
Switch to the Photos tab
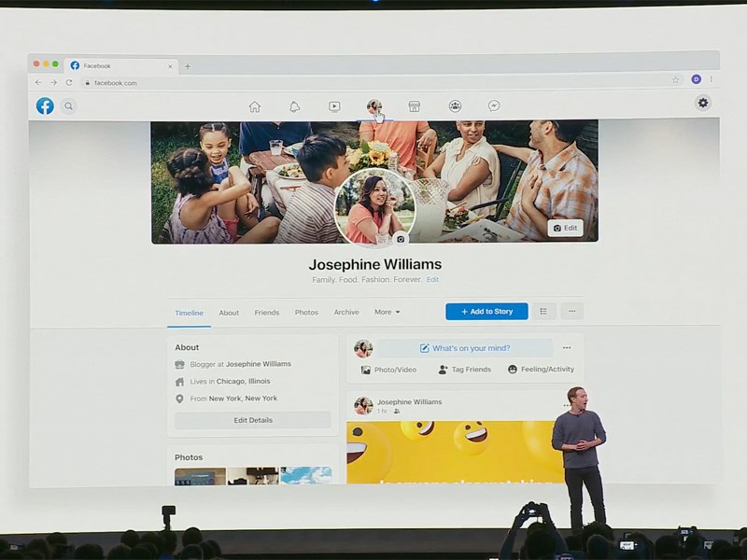[x=306, y=313]
